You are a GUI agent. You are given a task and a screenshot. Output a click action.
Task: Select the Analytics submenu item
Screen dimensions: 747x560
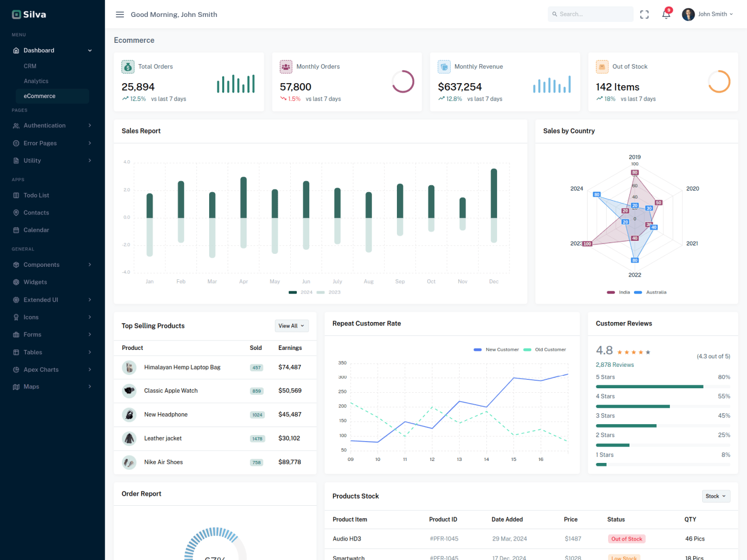coord(36,81)
